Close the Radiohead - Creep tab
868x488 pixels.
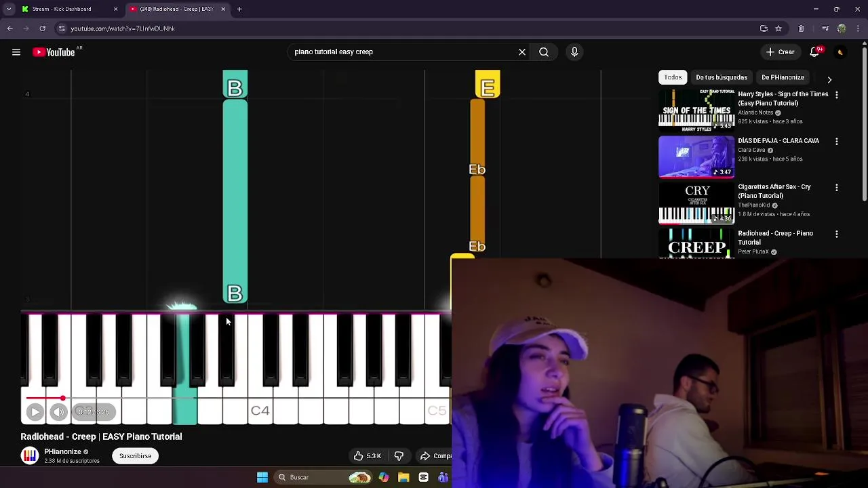coord(222,9)
